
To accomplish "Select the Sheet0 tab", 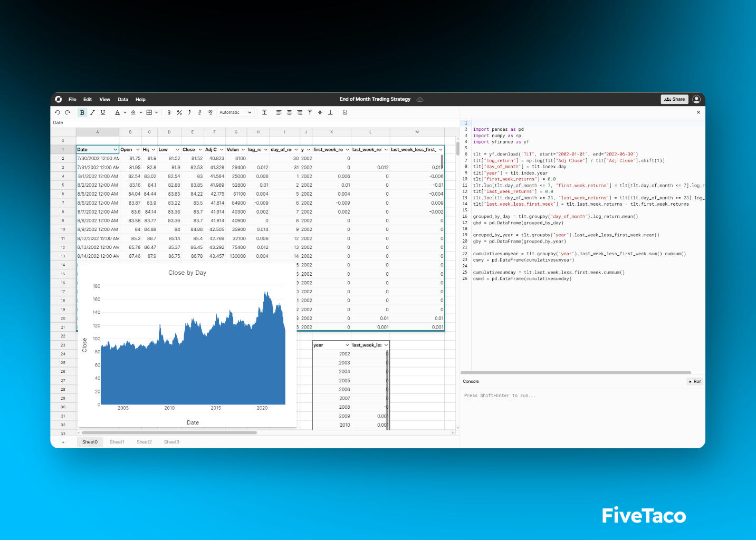I will pyautogui.click(x=90, y=442).
